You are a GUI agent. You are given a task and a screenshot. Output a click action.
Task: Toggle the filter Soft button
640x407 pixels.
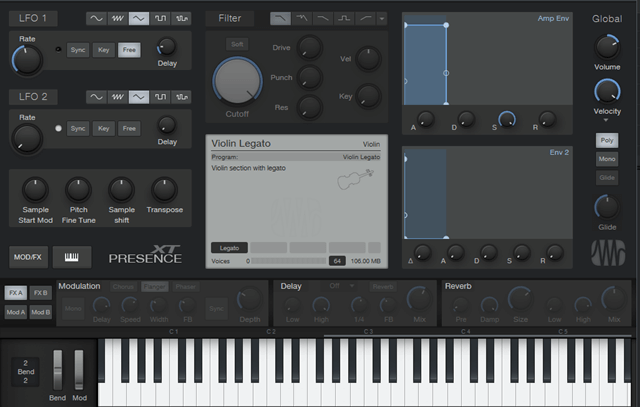(237, 44)
